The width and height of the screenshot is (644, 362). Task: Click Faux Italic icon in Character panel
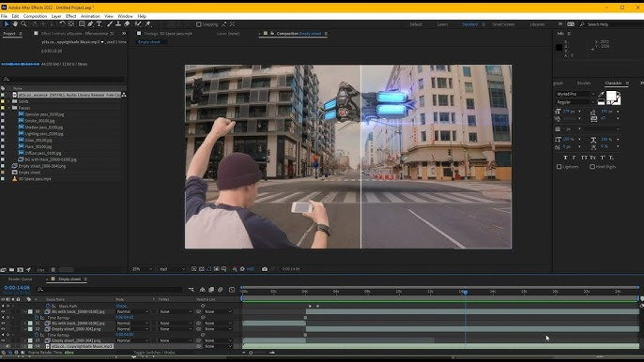[574, 158]
